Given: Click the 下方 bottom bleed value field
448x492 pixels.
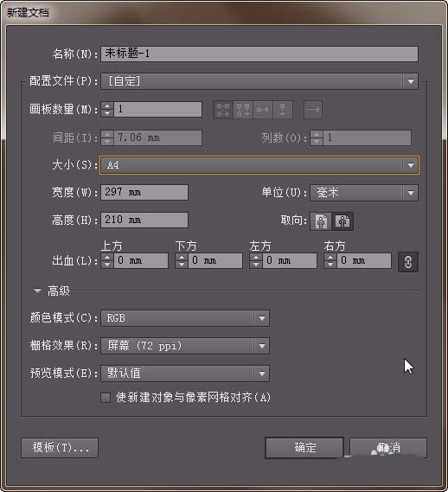Looking at the screenshot, I should point(215,261).
